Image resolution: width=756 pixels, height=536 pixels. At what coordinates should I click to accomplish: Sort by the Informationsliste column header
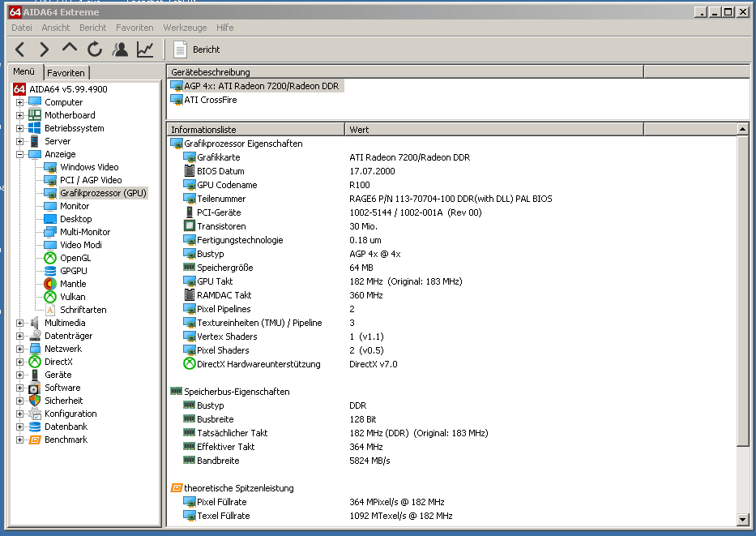pos(255,130)
